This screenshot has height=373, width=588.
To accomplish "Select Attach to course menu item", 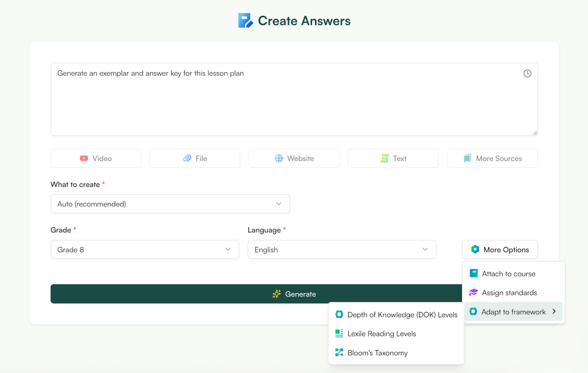I will coord(509,274).
